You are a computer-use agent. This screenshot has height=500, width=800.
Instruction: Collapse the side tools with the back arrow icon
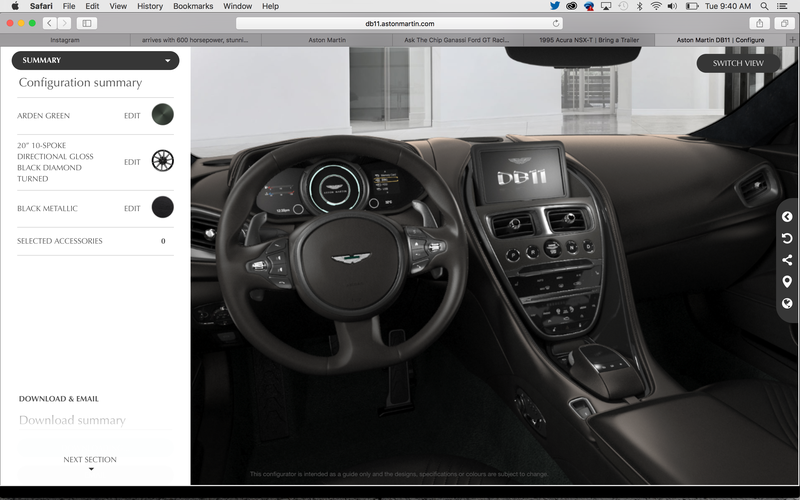(787, 217)
